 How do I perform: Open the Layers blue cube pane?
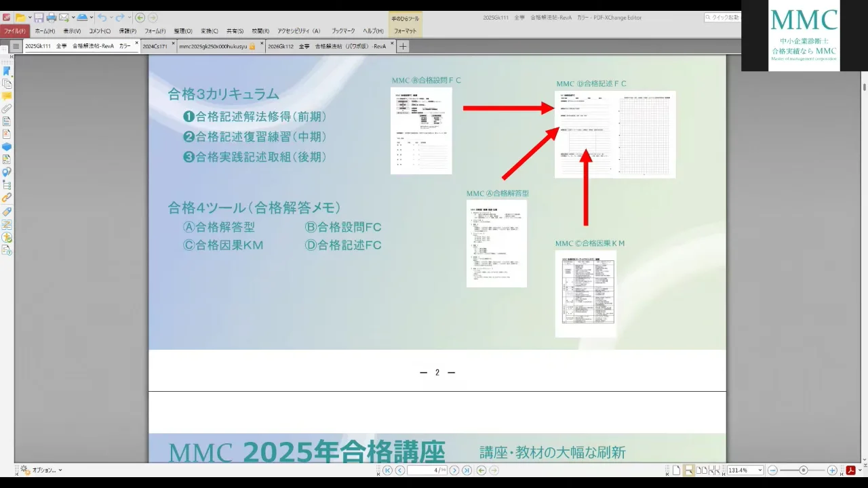7,146
